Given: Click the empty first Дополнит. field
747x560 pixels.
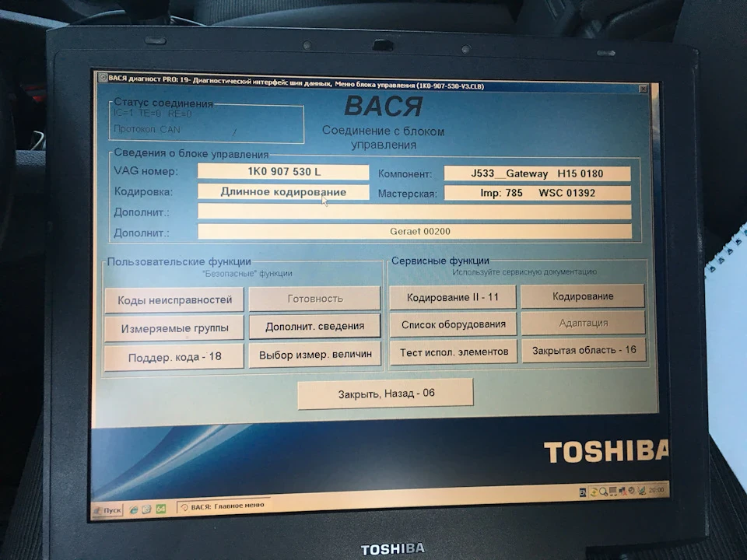Looking at the screenshot, I should coord(415,212).
